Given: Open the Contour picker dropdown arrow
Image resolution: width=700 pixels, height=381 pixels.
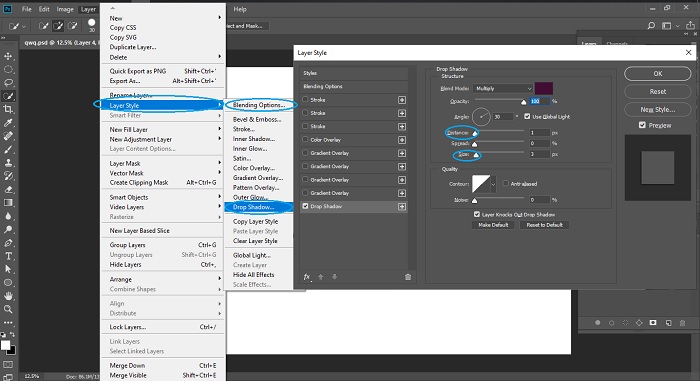Looking at the screenshot, I should click(x=493, y=184).
